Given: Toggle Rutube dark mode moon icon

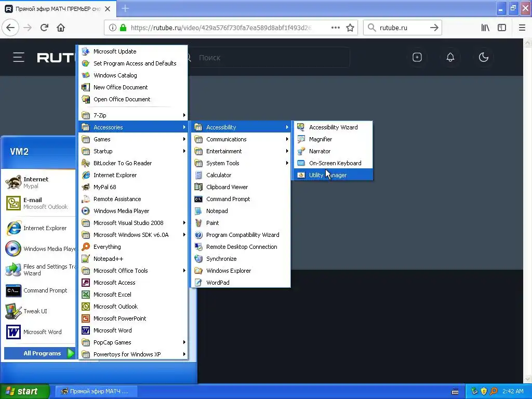Looking at the screenshot, I should (x=484, y=57).
